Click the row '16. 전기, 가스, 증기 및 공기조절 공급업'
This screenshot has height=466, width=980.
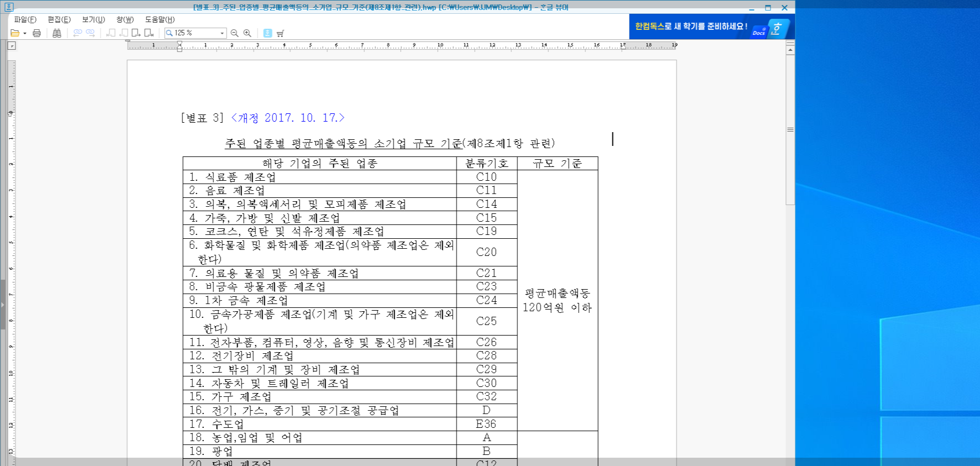pos(319,411)
